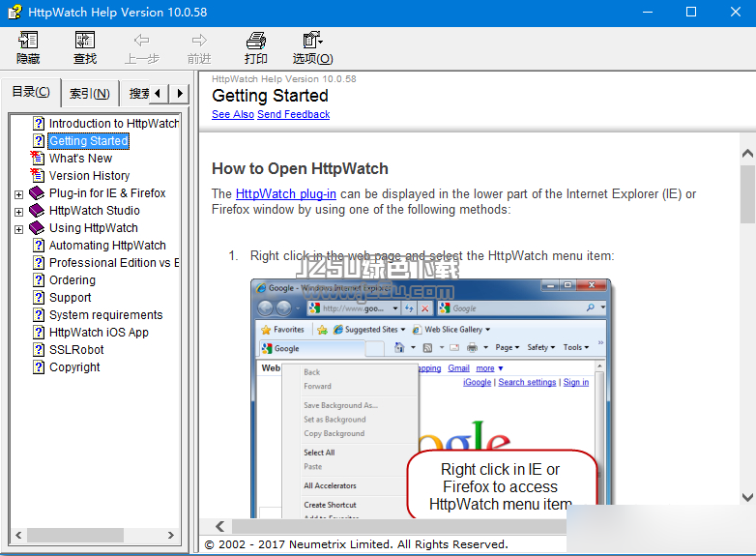756x556 pixels.
Task: Switch to the Search (搜索) tab
Action: click(138, 93)
